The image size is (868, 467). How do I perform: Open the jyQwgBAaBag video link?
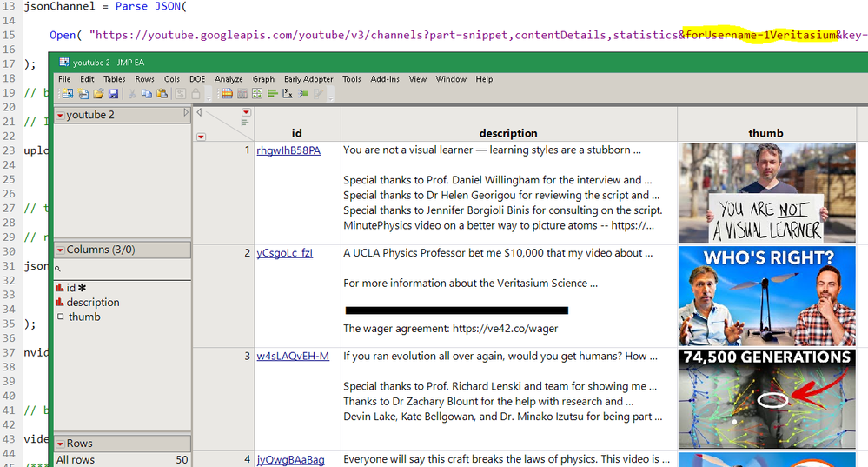point(290,459)
